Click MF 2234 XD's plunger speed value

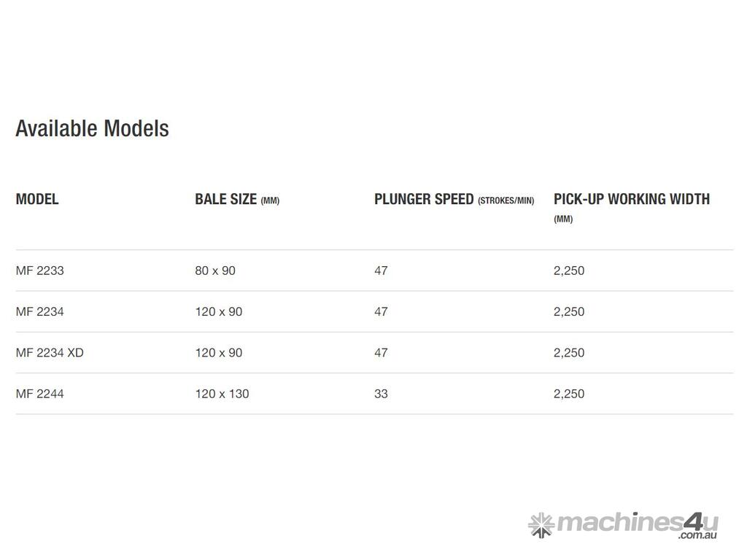[381, 352]
